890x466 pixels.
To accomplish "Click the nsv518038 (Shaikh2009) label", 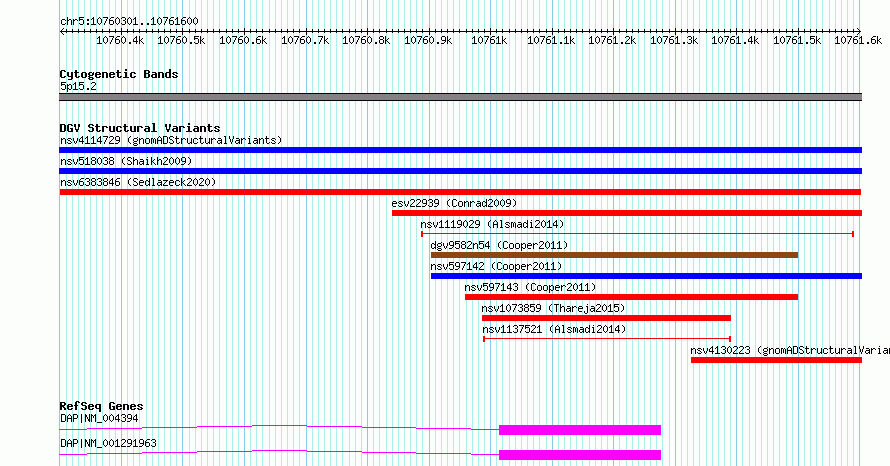I will point(126,161).
